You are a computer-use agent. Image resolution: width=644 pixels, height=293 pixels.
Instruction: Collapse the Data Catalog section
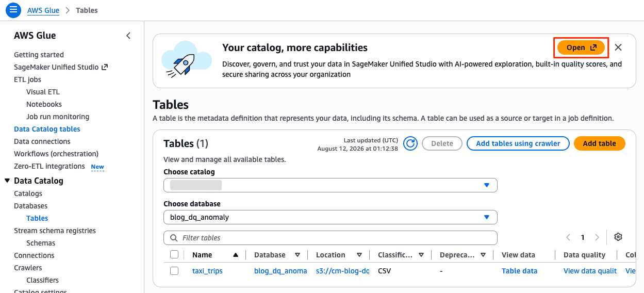tap(7, 181)
